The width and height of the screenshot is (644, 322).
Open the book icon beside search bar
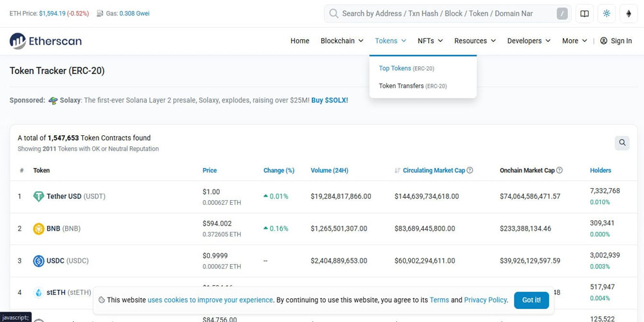pyautogui.click(x=585, y=14)
